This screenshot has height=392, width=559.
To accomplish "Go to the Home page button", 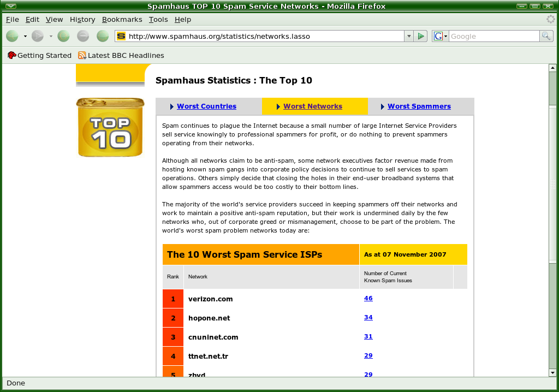I will (103, 36).
